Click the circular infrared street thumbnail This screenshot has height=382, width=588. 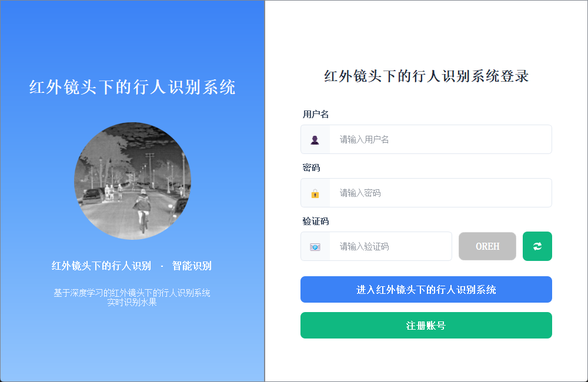[x=132, y=181]
